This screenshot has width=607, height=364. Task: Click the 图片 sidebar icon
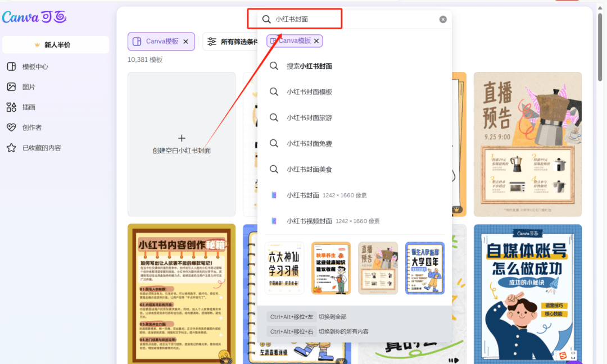(11, 87)
